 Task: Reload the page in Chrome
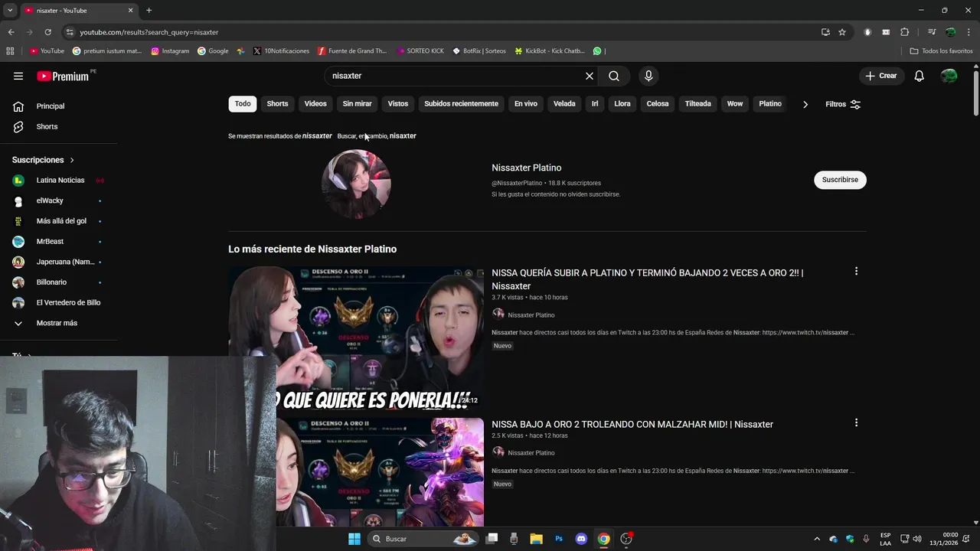[47, 32]
